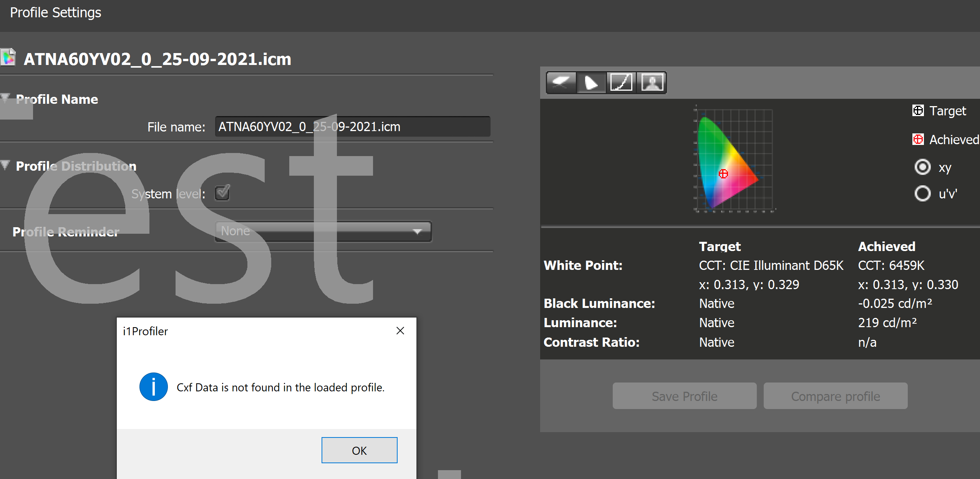This screenshot has height=479, width=980.
Task: Click the Target crosshair legend icon
Action: 918,111
